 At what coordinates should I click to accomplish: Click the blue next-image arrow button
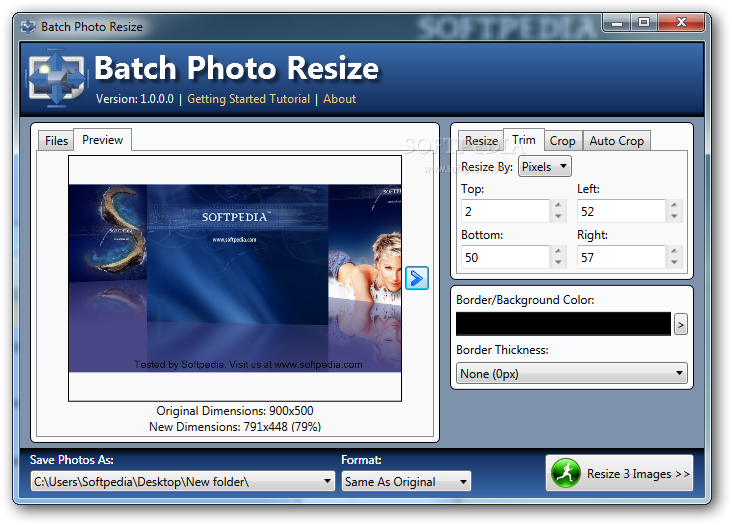pos(416,278)
